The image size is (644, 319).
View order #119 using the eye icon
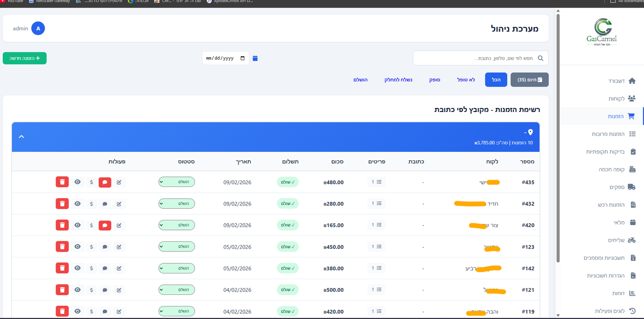pos(78,311)
